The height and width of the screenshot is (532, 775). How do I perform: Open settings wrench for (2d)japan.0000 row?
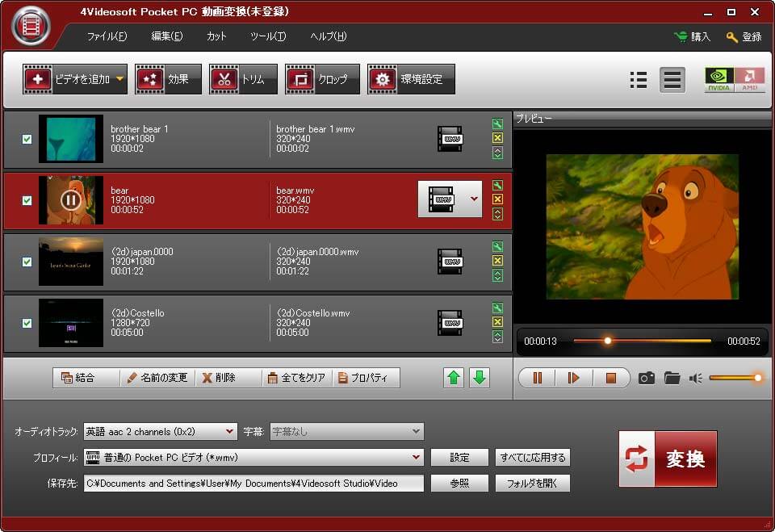pos(498,246)
